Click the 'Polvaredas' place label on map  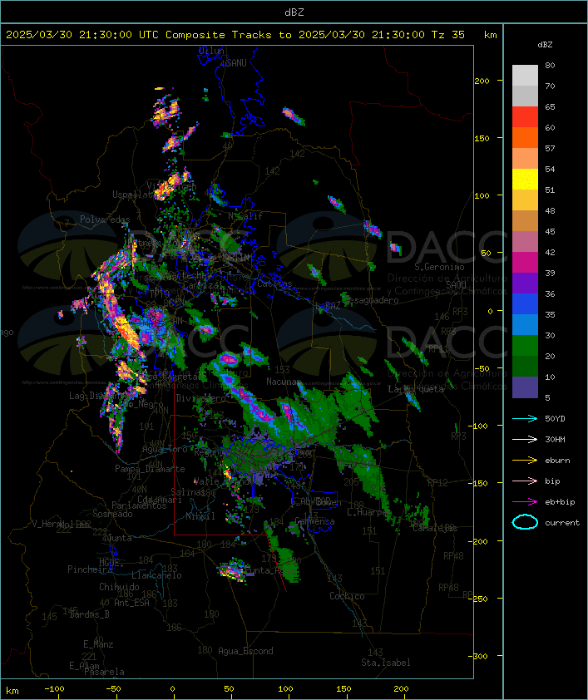tap(105, 219)
